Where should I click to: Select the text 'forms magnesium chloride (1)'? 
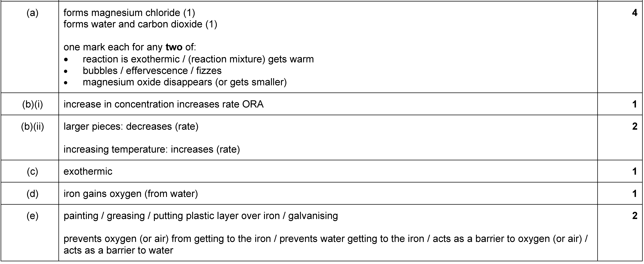pyautogui.click(x=129, y=12)
